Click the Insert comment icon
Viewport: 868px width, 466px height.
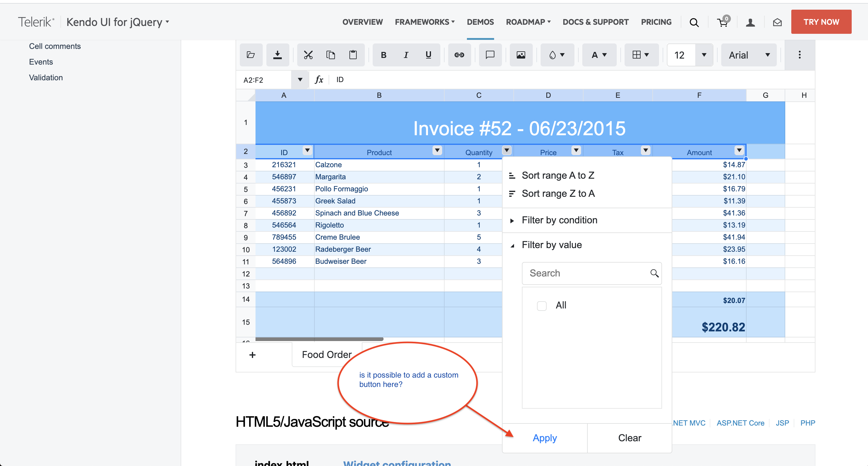pos(490,55)
